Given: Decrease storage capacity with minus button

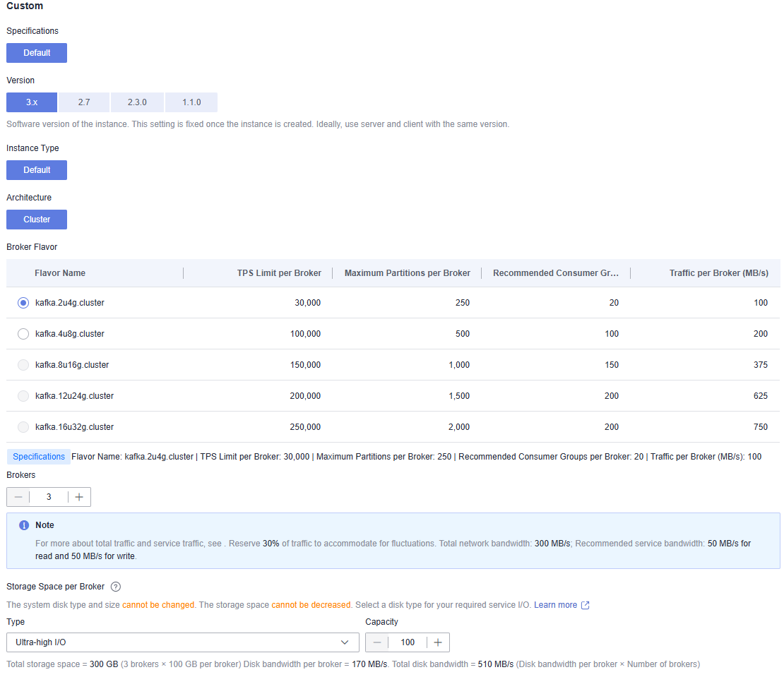Looking at the screenshot, I should point(377,642).
